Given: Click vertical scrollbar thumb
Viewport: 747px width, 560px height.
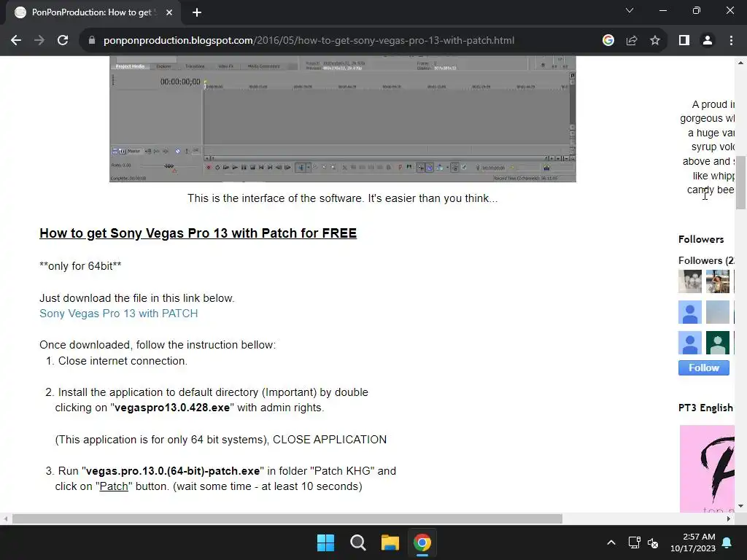Looking at the screenshot, I should (740, 182).
